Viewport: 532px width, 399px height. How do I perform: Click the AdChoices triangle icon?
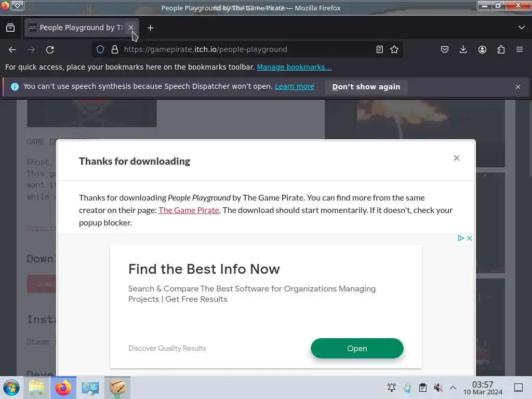[x=461, y=238]
